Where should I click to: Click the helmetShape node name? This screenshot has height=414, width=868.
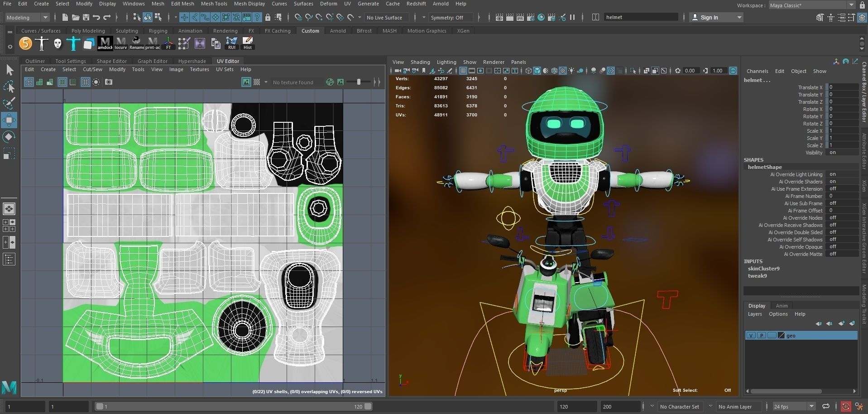765,167
